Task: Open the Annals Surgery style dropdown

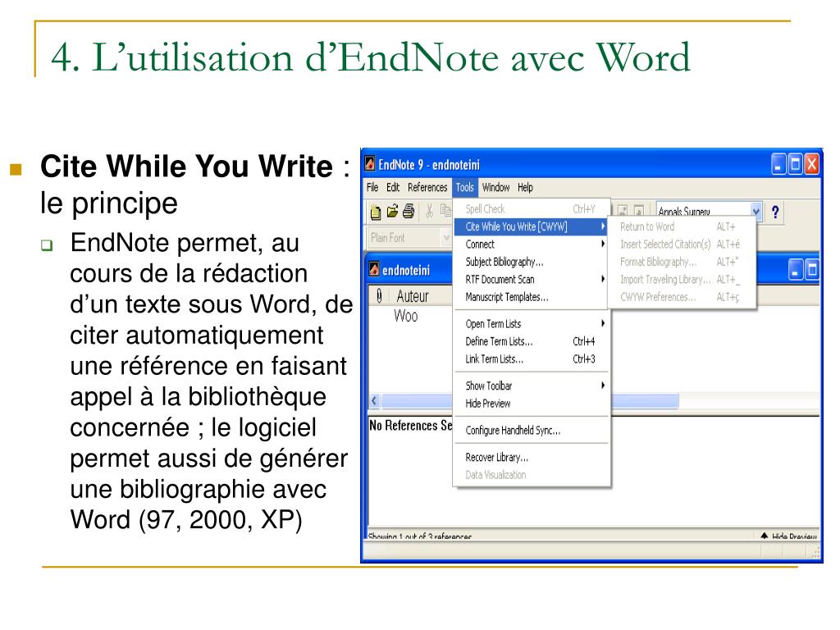Action: pyautogui.click(x=756, y=211)
